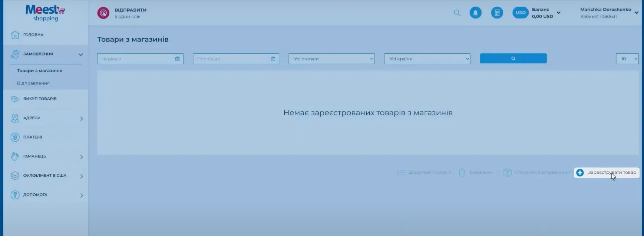
Task: Open the 'Усі країни' dropdown
Action: tap(427, 59)
